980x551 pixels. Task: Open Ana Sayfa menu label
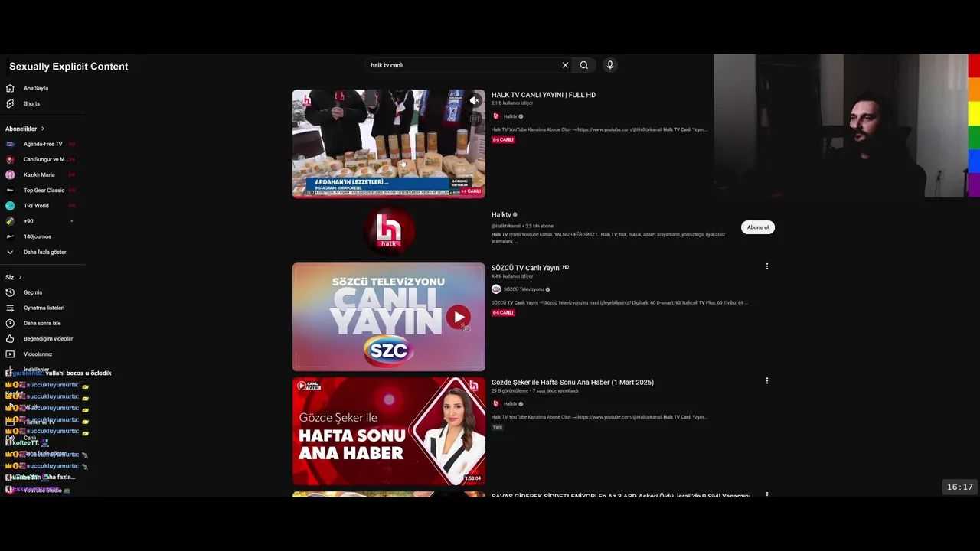36,88
